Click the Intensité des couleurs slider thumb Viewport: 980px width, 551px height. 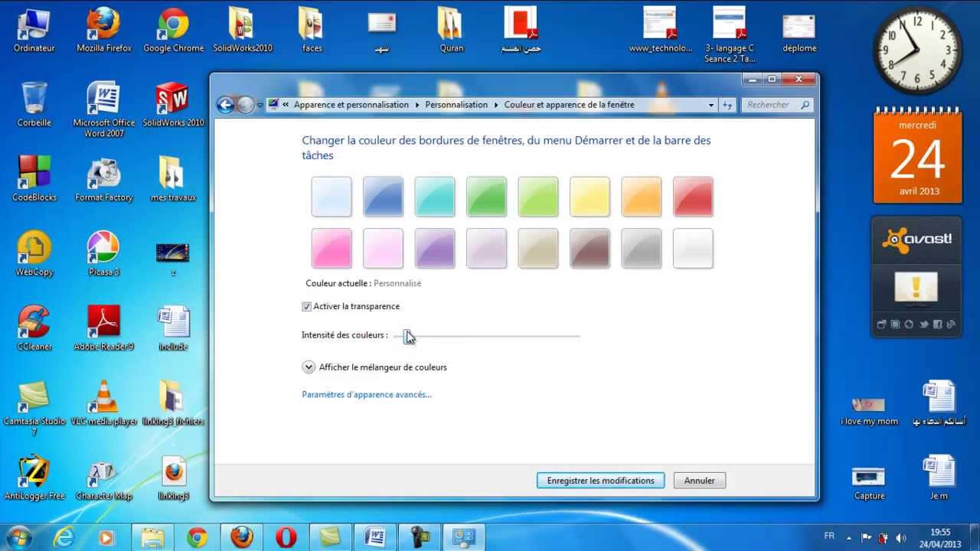[407, 336]
